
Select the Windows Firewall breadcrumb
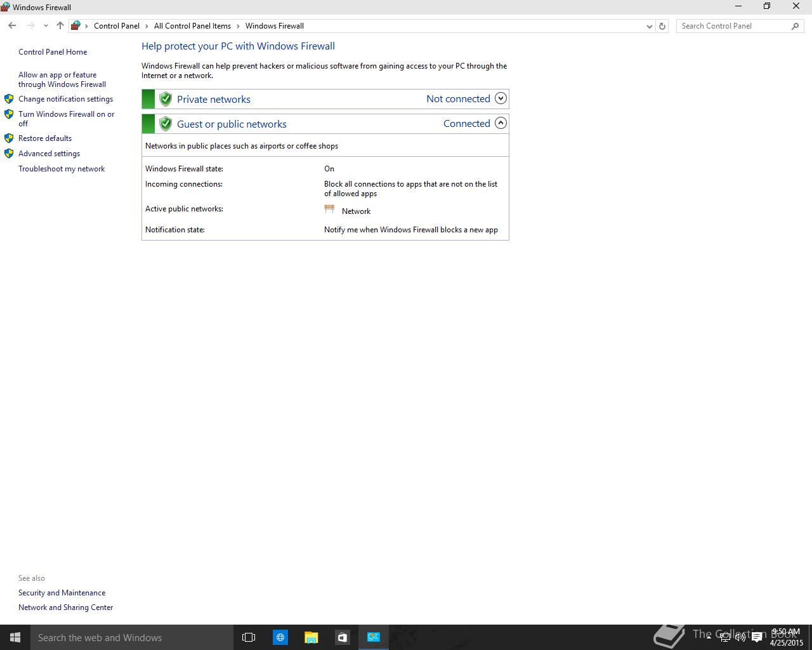[x=275, y=26]
